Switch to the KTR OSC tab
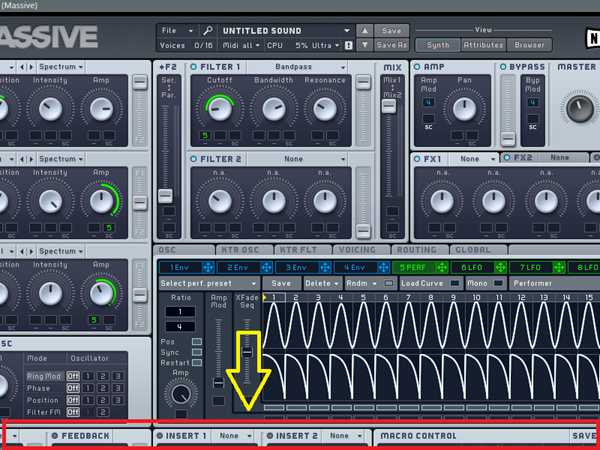Viewport: 600px width, 450px height. point(244,250)
